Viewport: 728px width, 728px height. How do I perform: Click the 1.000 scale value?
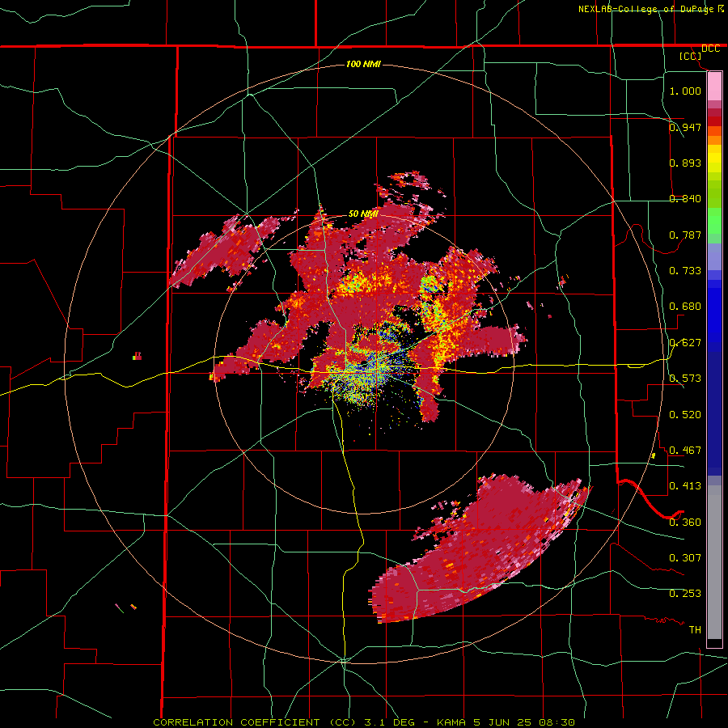[685, 91]
